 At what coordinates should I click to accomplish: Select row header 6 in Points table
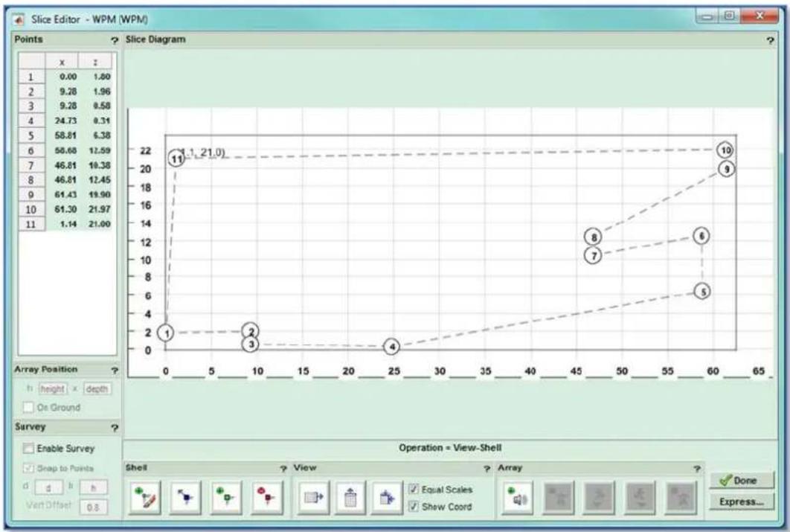click(x=32, y=150)
